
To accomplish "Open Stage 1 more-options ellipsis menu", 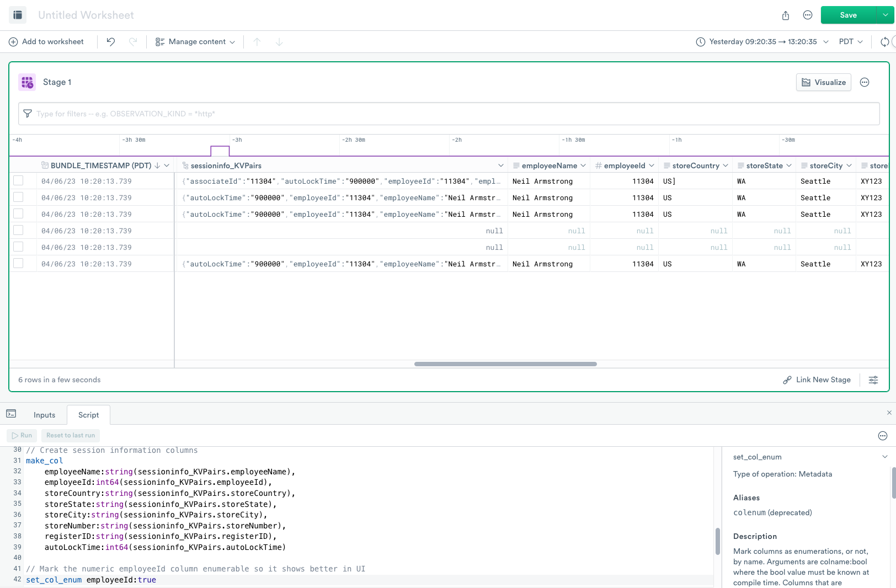I will pyautogui.click(x=865, y=82).
